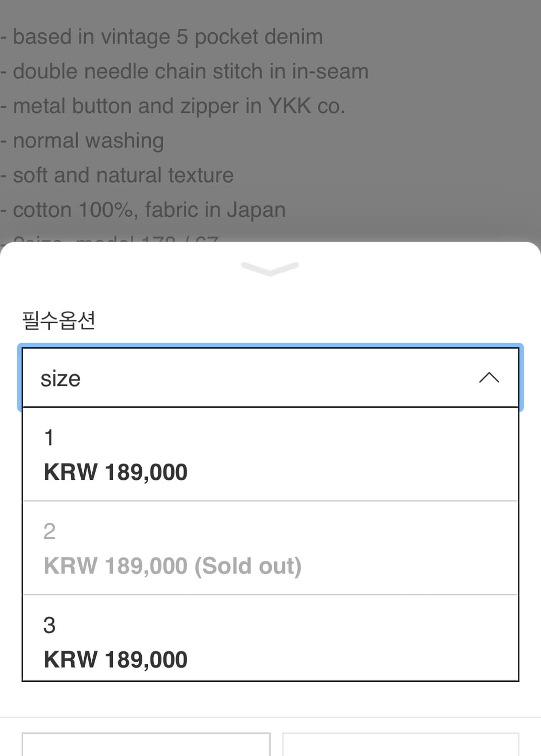Click the KRW 189,000 price under size 1
This screenshot has height=756, width=541.
115,472
